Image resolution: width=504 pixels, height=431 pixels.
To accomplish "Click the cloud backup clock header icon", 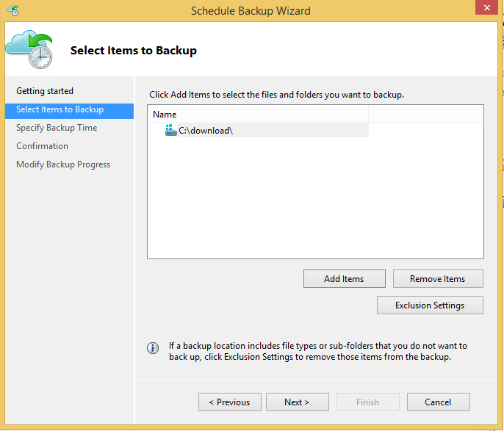I will coord(29,49).
